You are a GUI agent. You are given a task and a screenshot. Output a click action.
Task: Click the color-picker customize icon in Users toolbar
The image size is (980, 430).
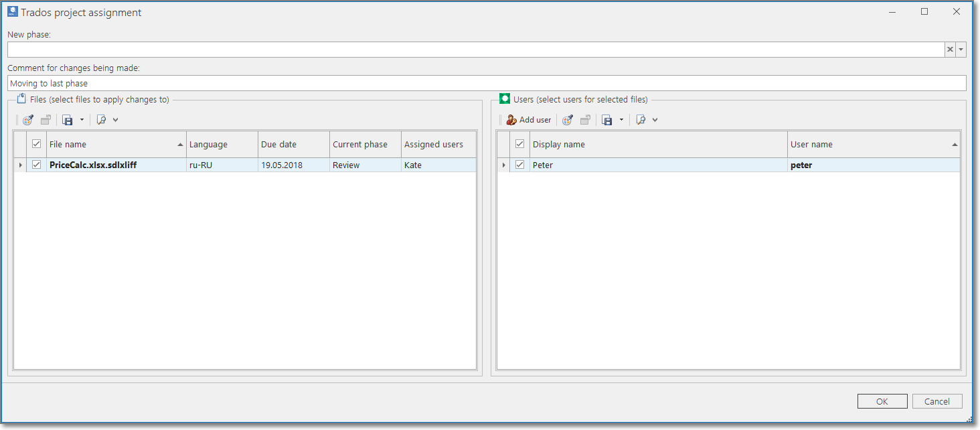click(x=568, y=120)
